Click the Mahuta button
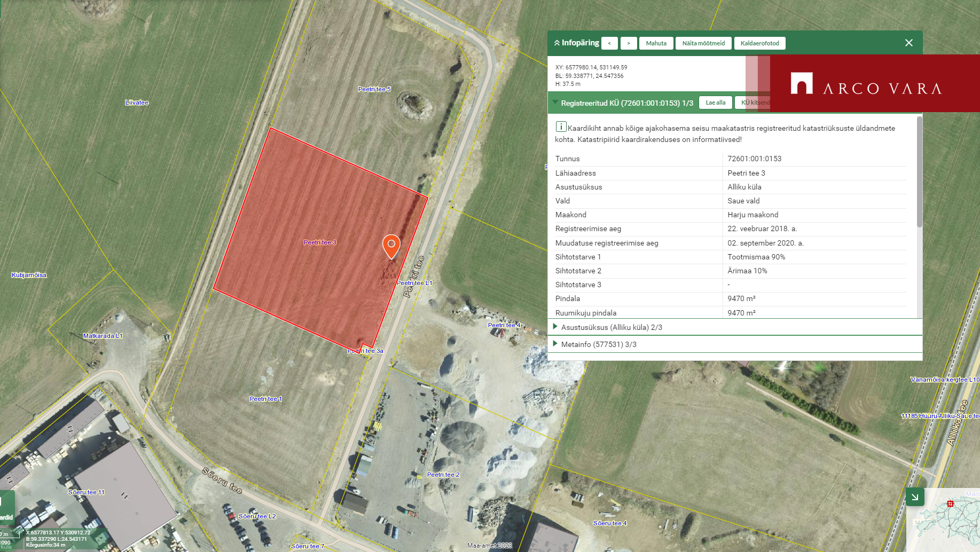 coord(656,43)
